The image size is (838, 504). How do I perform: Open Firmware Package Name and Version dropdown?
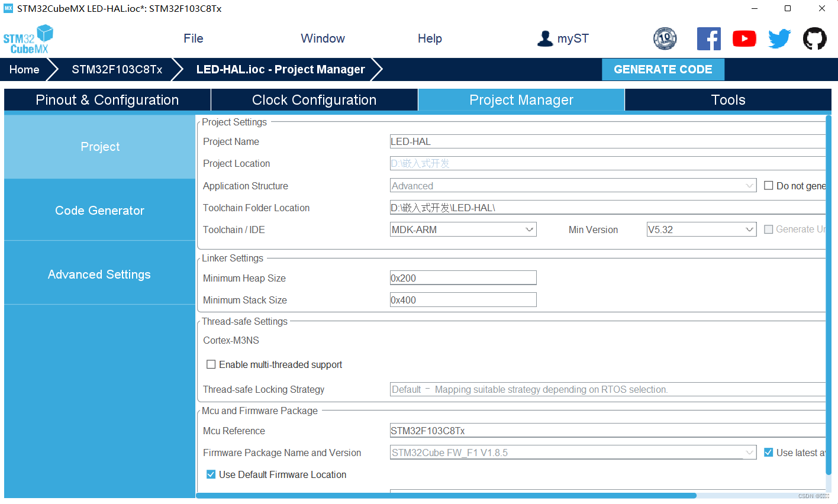coord(573,453)
